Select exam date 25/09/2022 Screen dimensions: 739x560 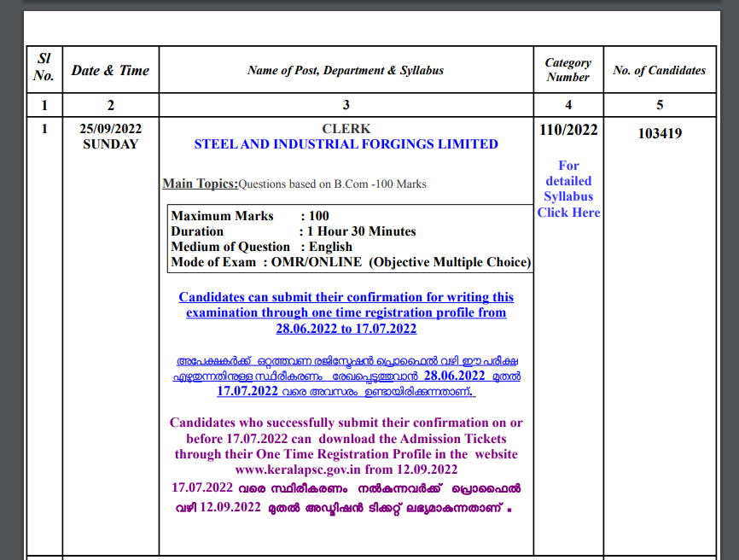(110, 129)
